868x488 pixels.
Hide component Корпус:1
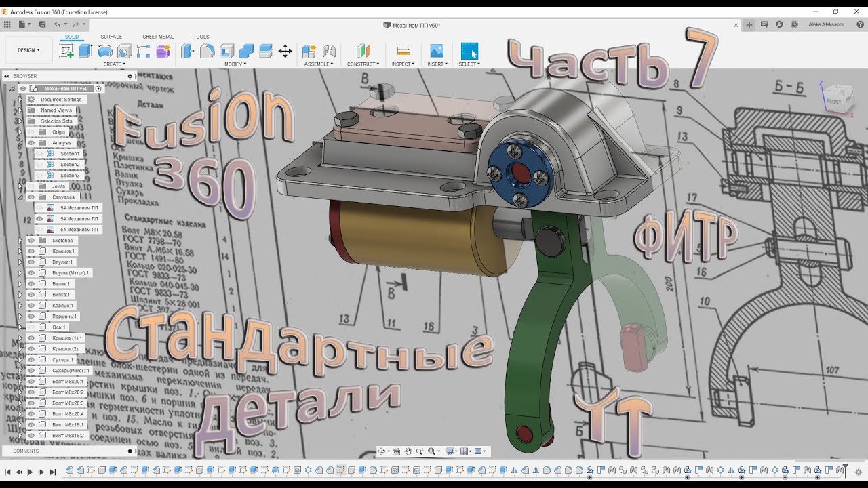click(x=31, y=306)
